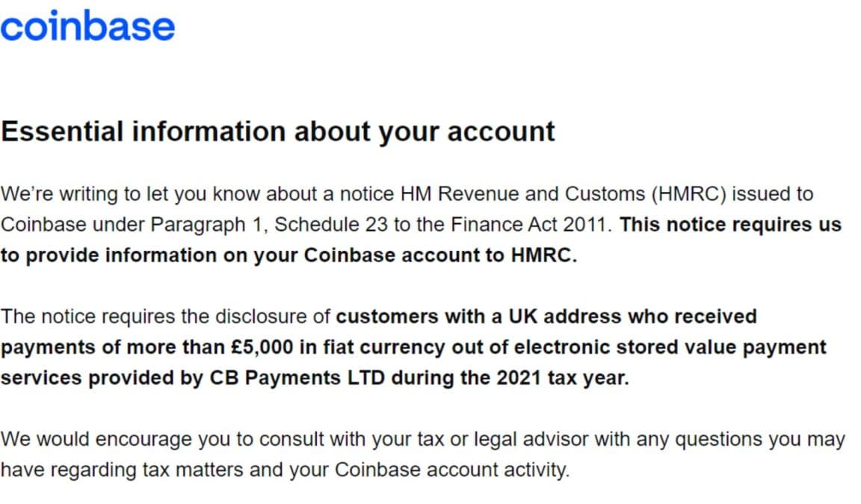This screenshot has height=504, width=861.
Task: Click the 'Finance Act 2011' reference
Action: click(x=531, y=225)
